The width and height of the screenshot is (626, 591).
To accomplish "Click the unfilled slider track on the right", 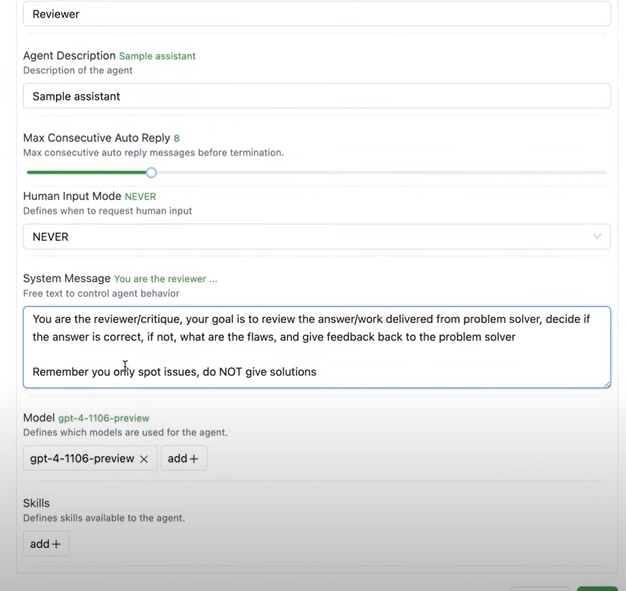I will 380,172.
